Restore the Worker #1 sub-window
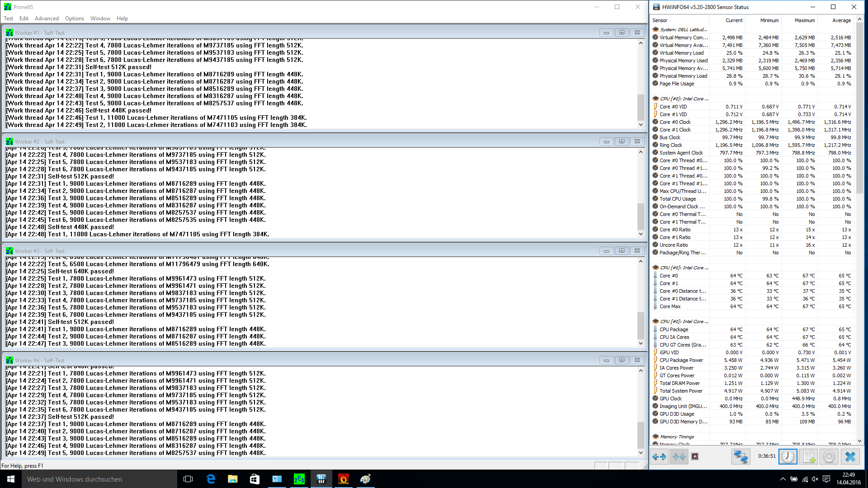 (x=622, y=33)
